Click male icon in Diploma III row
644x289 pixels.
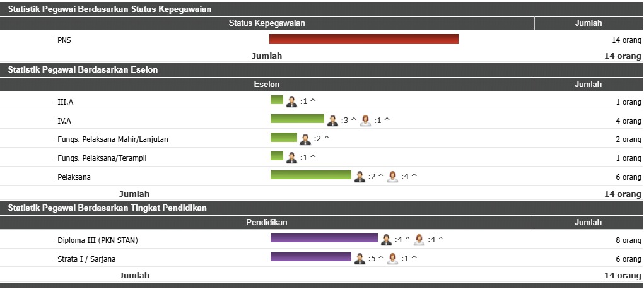tap(386, 240)
